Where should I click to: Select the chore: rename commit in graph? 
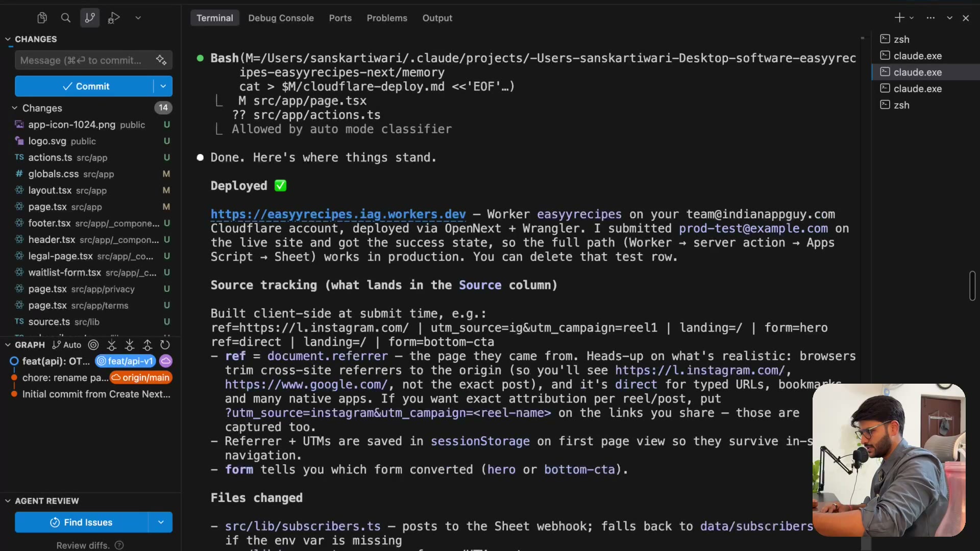(65, 378)
